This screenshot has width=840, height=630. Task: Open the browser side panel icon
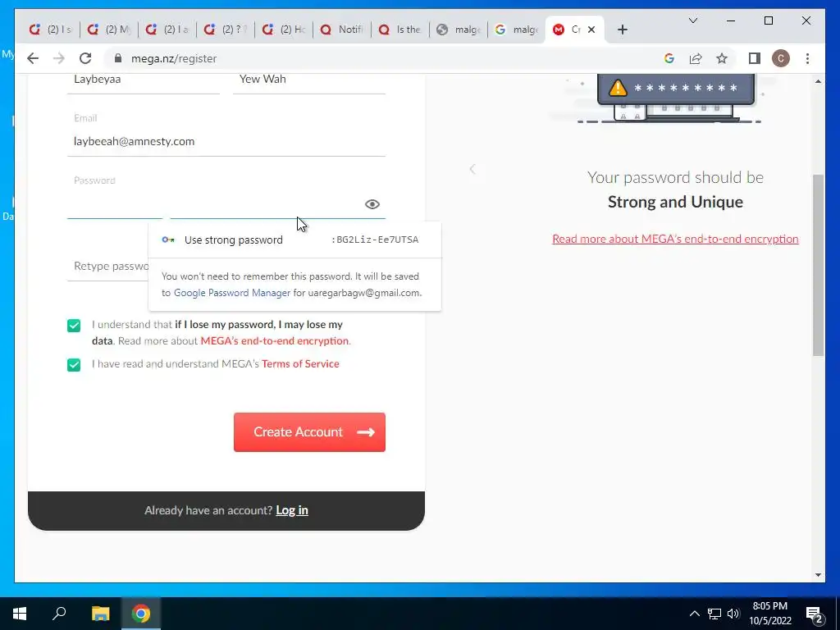click(755, 58)
